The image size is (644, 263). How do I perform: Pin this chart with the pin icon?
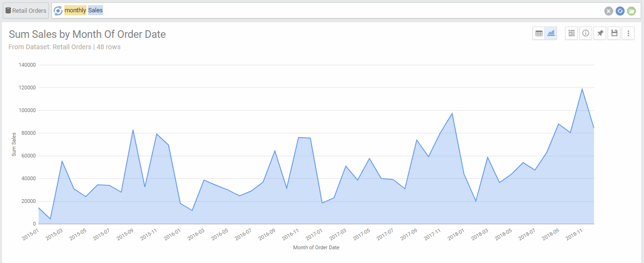600,33
